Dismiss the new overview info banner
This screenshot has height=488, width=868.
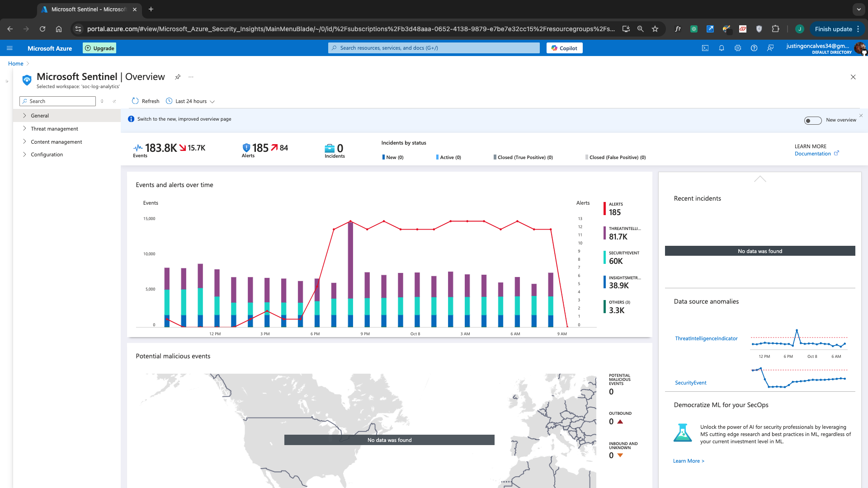(x=861, y=116)
